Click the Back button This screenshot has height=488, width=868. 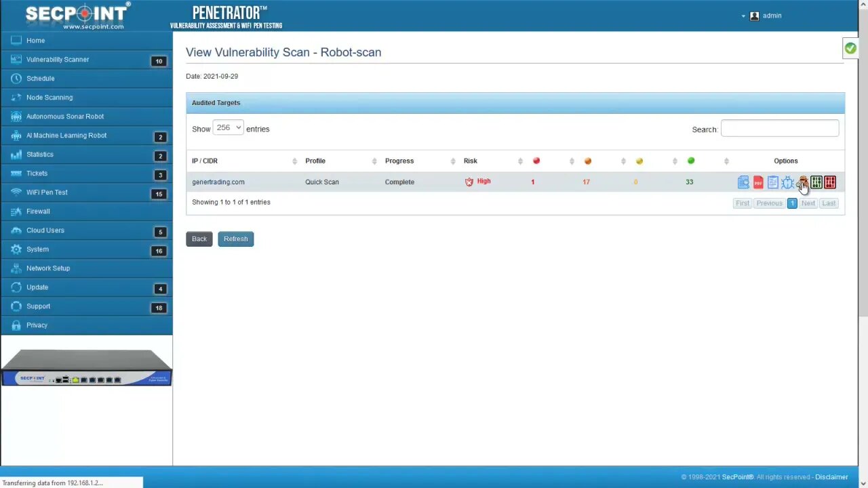199,239
